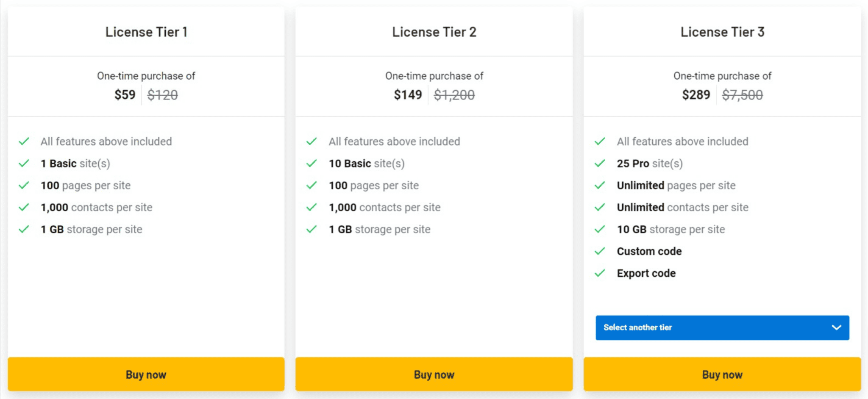The width and height of the screenshot is (868, 399).
Task: Select the License Tier 2 heading
Action: [434, 32]
